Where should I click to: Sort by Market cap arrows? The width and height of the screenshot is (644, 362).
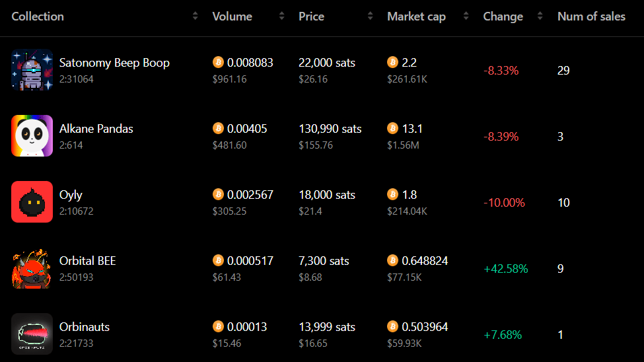click(466, 16)
